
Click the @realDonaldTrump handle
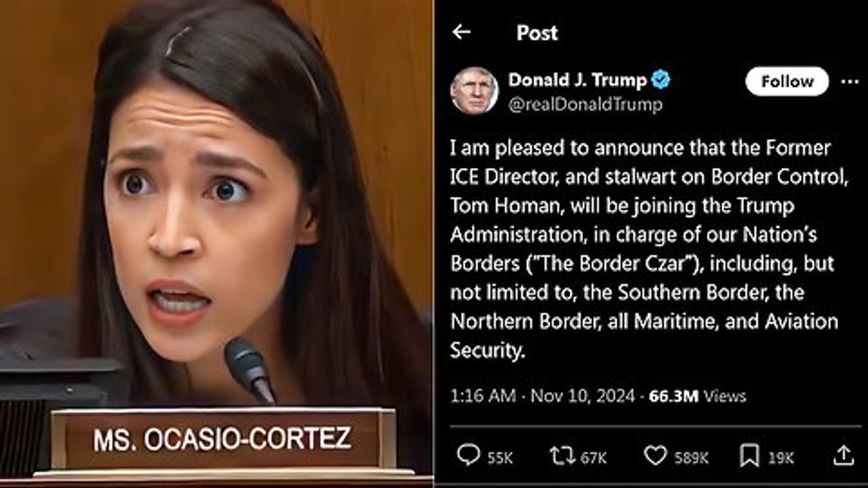point(585,104)
